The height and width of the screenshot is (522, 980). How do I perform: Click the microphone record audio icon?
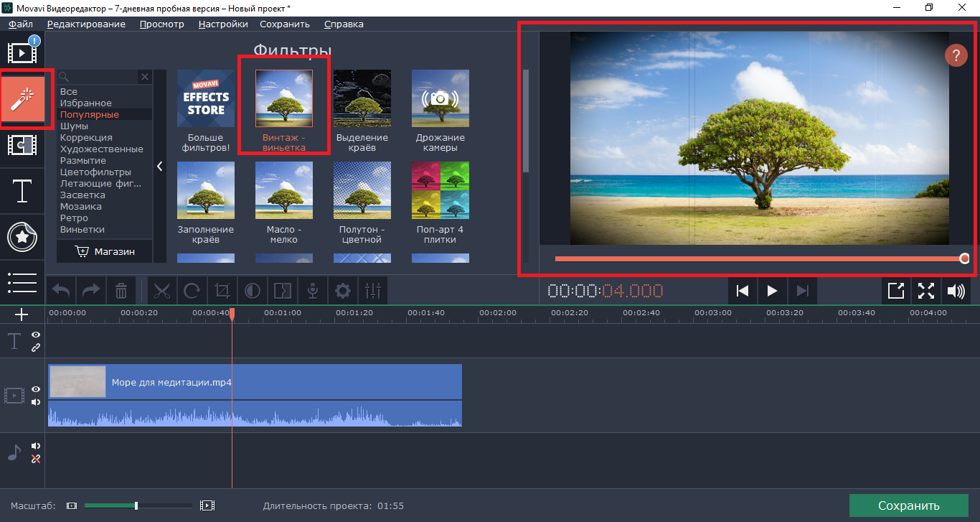312,291
